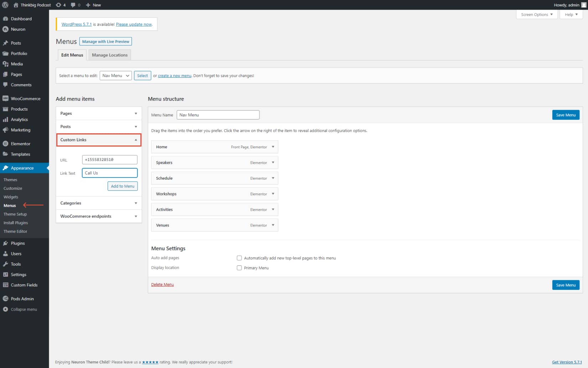
Task: Open the Neuron panel from the sidebar
Action: [x=6, y=29]
